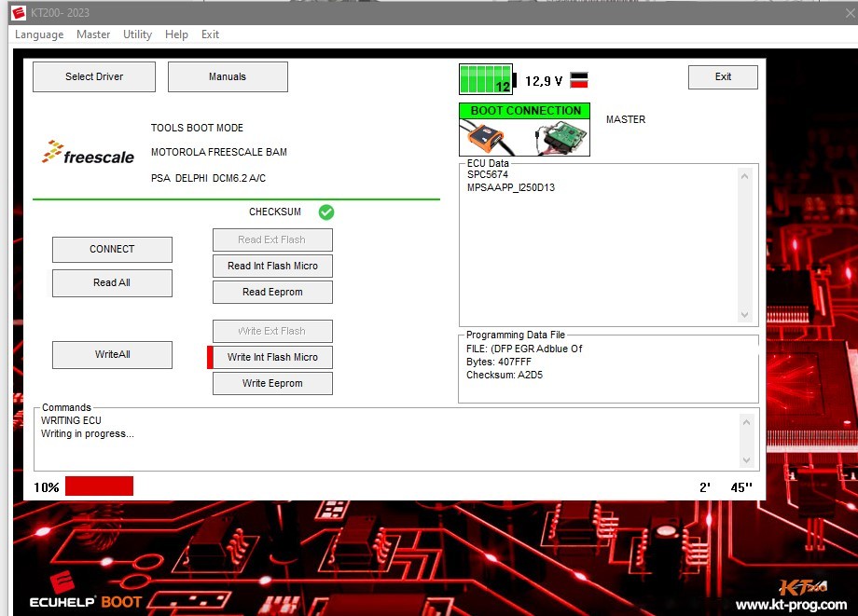The width and height of the screenshot is (858, 616).
Task: Click the www.kt-prog.com website link
Action: click(792, 606)
